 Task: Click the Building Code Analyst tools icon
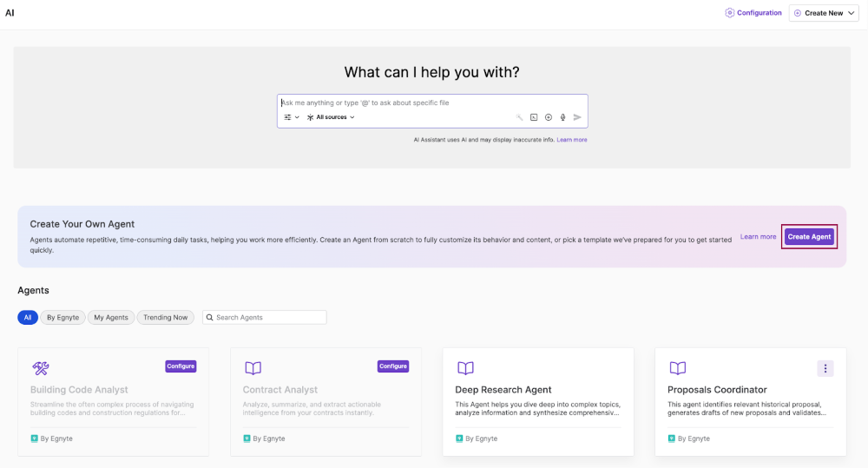coord(41,368)
